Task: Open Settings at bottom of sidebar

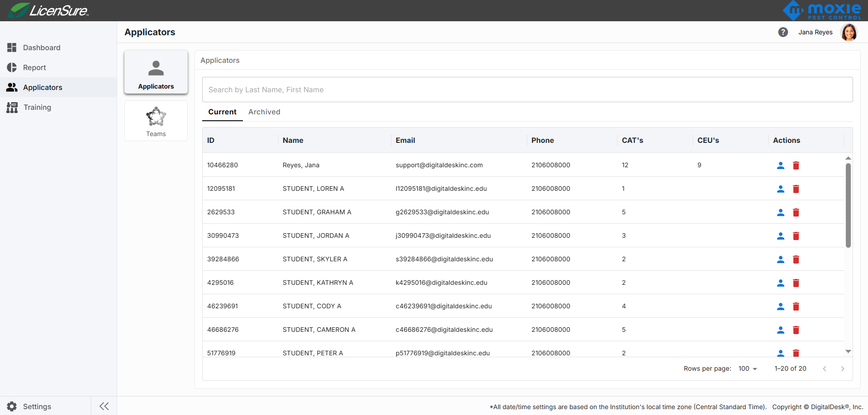Action: (x=37, y=406)
